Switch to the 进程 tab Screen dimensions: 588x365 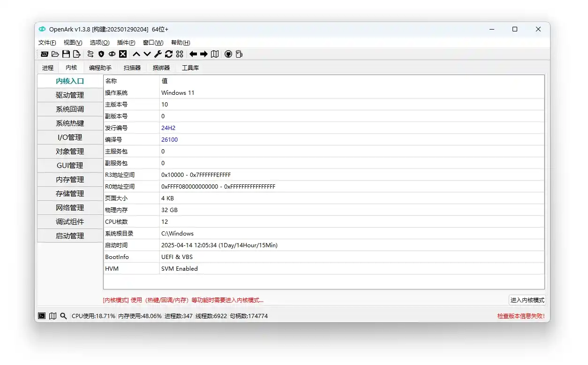[48, 68]
